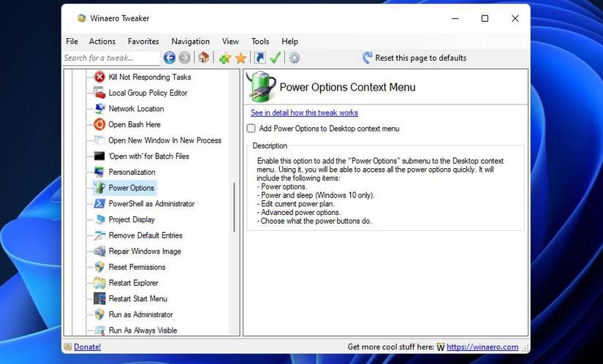
Task: Open settings via the gear toolbar icon
Action: pos(295,58)
